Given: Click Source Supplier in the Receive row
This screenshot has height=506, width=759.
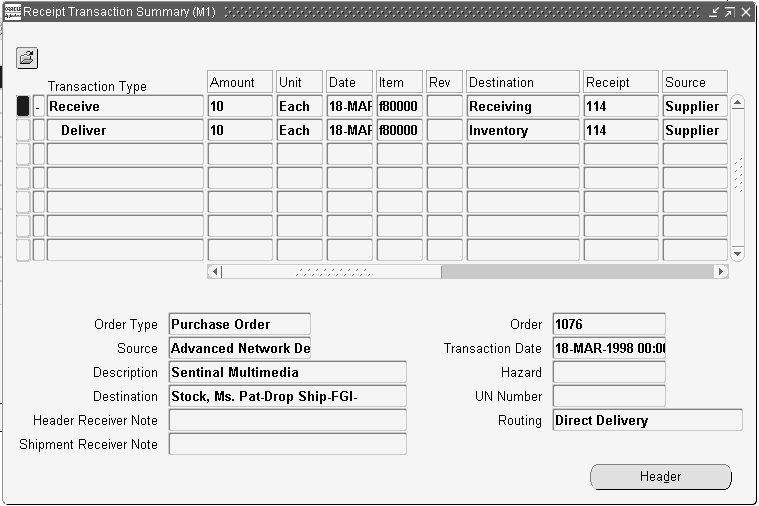Looking at the screenshot, I should 695,107.
